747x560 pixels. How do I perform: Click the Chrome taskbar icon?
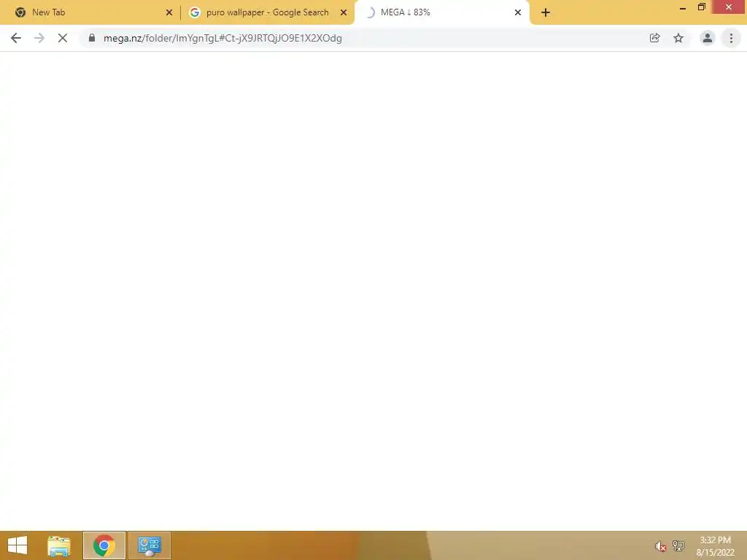(104, 545)
